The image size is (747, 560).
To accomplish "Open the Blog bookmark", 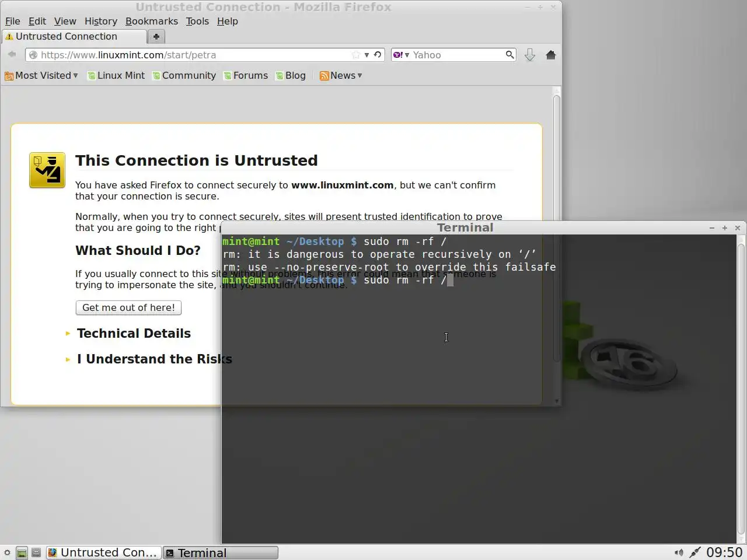I will 291,75.
